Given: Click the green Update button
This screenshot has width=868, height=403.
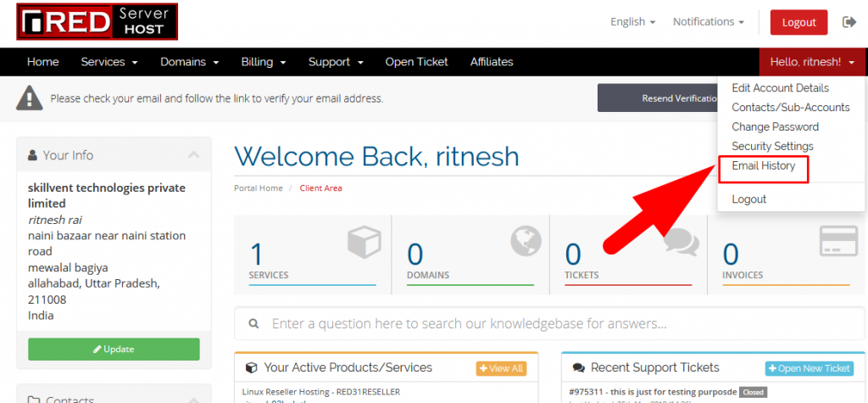Looking at the screenshot, I should 114,349.
